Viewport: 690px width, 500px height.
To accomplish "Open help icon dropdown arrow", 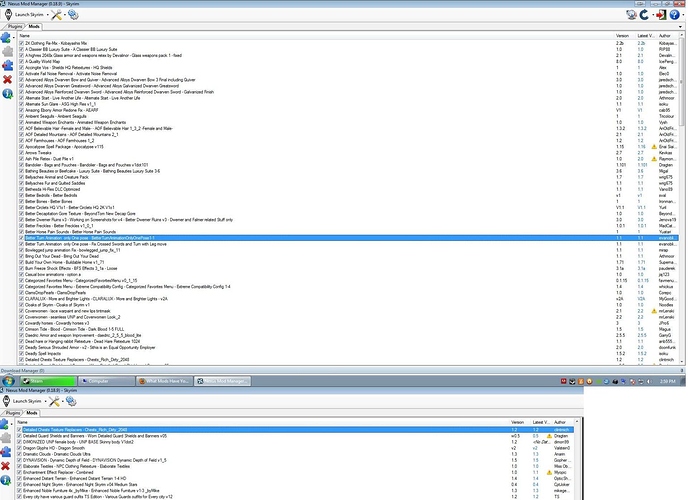I will [x=682, y=15].
